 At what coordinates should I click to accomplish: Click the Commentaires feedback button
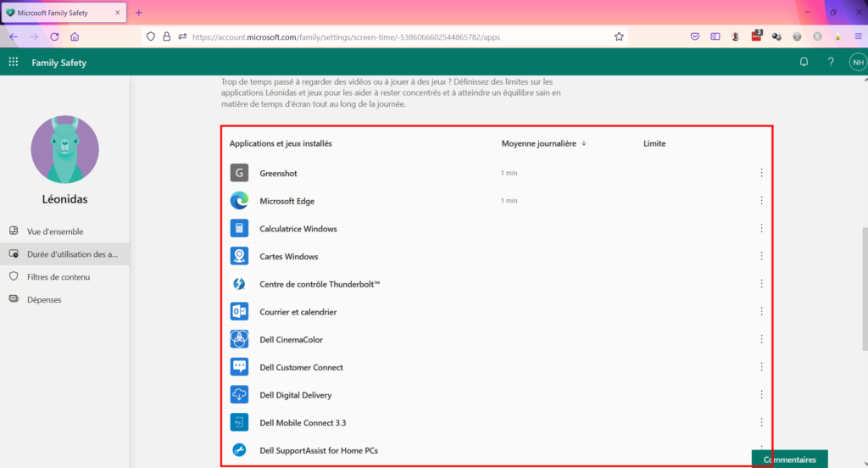[789, 460]
